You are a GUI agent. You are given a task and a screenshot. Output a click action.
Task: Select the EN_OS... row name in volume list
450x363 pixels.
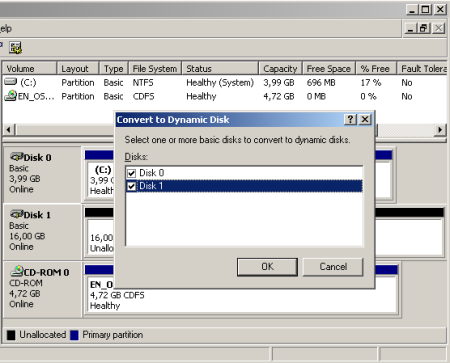click(36, 96)
